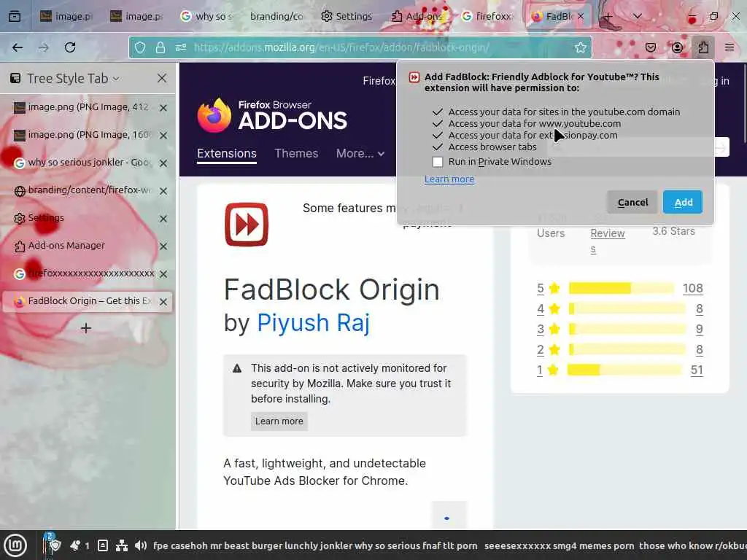Viewport: 747px width, 560px height.
Task: Open the Firefox View icon in tab bar
Action: coord(15,17)
